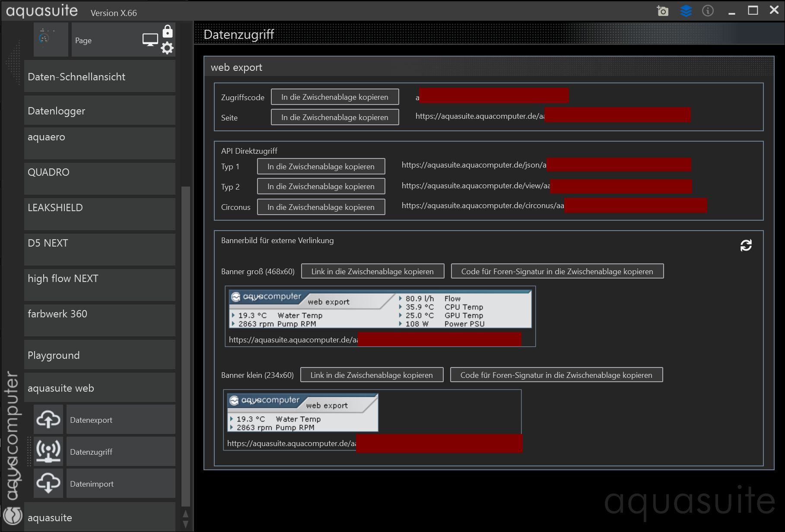Click the circonus API URL text

coord(483,206)
